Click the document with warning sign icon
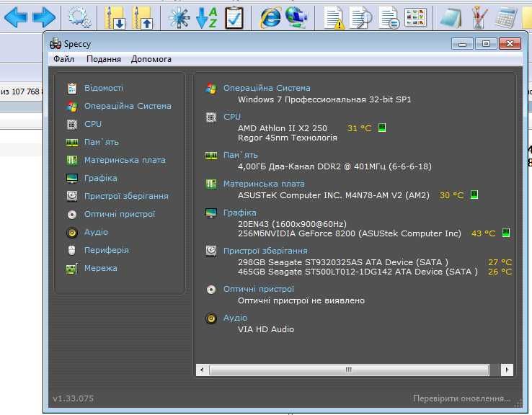This screenshot has width=532, height=415. [x=334, y=17]
